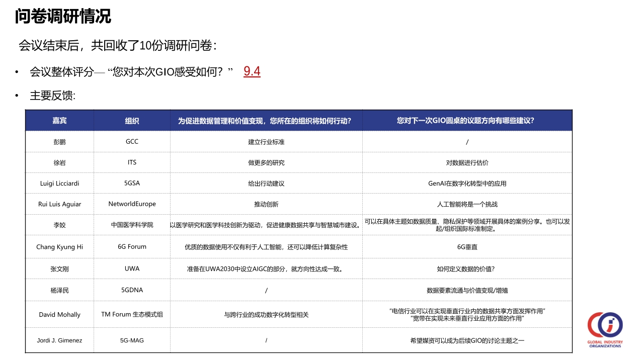644x362 pixels.
Task: Click the cell about 健康数据共享与智慧城市建设
Action: pos(266,225)
